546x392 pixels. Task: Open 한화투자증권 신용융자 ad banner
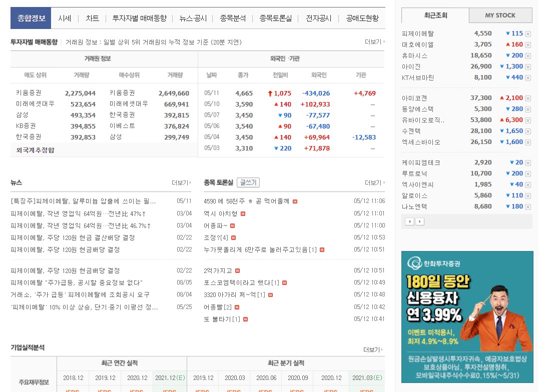(467, 317)
